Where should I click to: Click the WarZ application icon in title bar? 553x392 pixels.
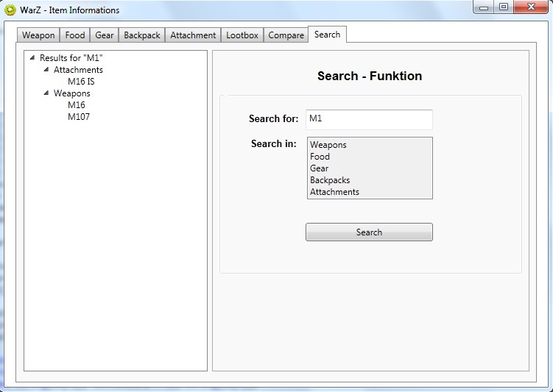pyautogui.click(x=10, y=10)
